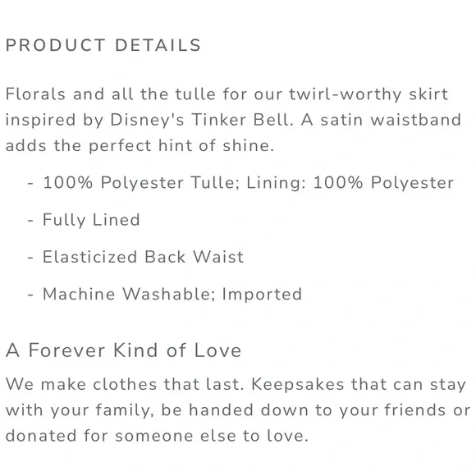Click the dash bullet before 'Machine Washable'
The height and width of the screenshot is (476, 476).
30,295
